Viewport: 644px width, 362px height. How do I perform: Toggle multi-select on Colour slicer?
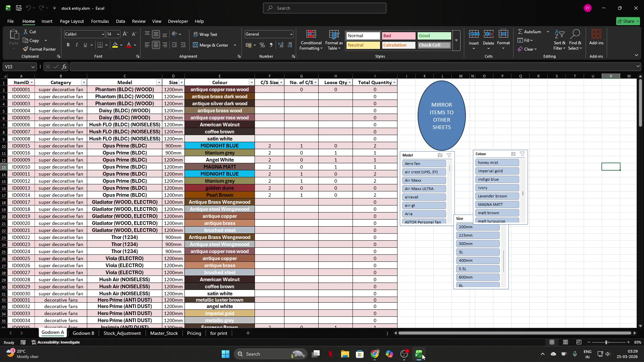tap(513, 154)
